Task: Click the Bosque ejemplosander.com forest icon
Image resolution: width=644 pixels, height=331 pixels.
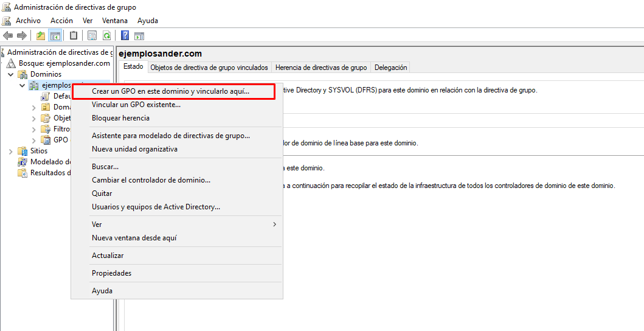Action: [x=12, y=63]
